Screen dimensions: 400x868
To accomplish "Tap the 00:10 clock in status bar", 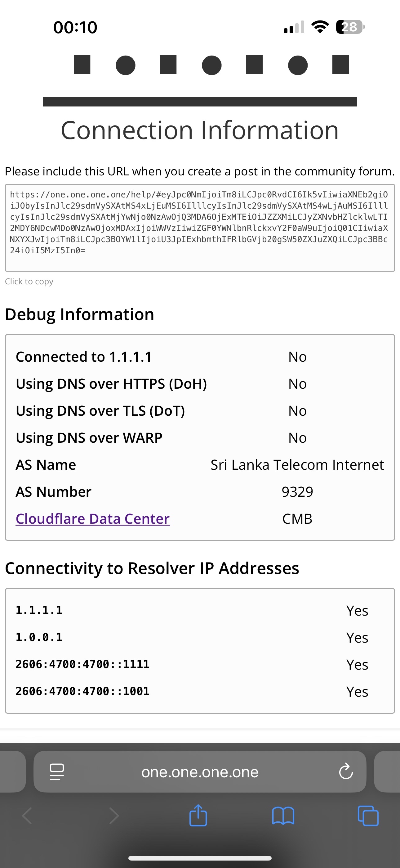I will pyautogui.click(x=75, y=27).
